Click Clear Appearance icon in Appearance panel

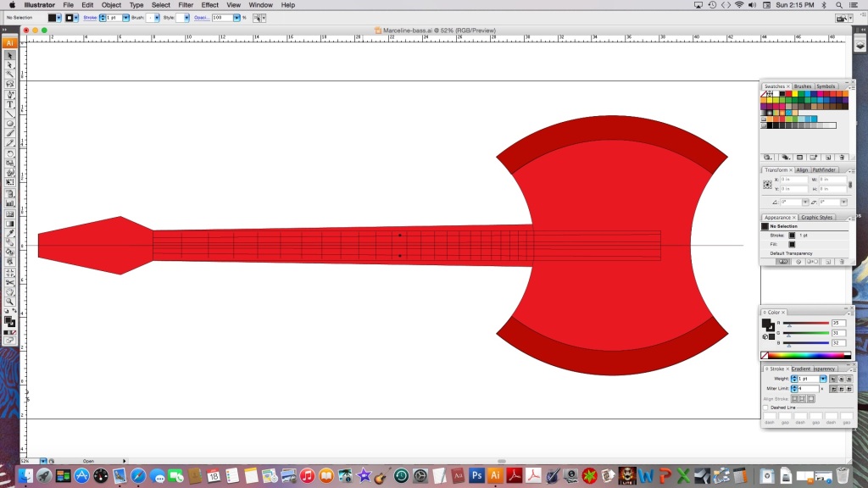click(x=798, y=262)
